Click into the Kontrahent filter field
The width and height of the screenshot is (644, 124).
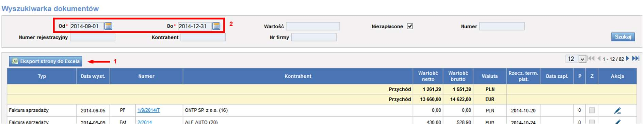203,37
